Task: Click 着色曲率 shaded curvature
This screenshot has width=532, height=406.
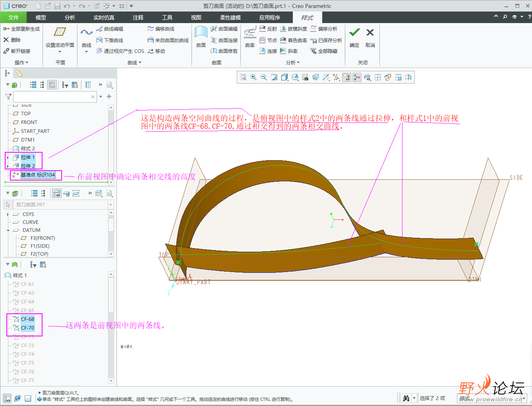Action: pos(294,40)
